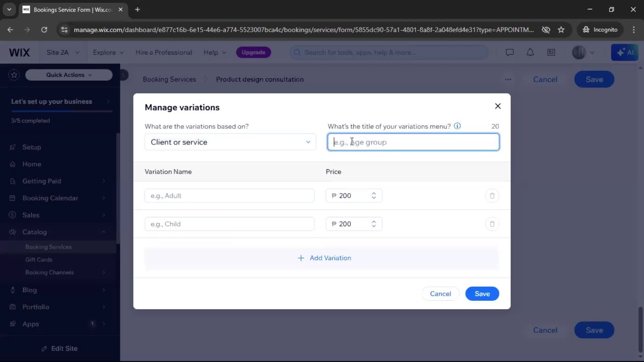
Task: Click the favorites star in sidebar
Action: click(x=14, y=75)
